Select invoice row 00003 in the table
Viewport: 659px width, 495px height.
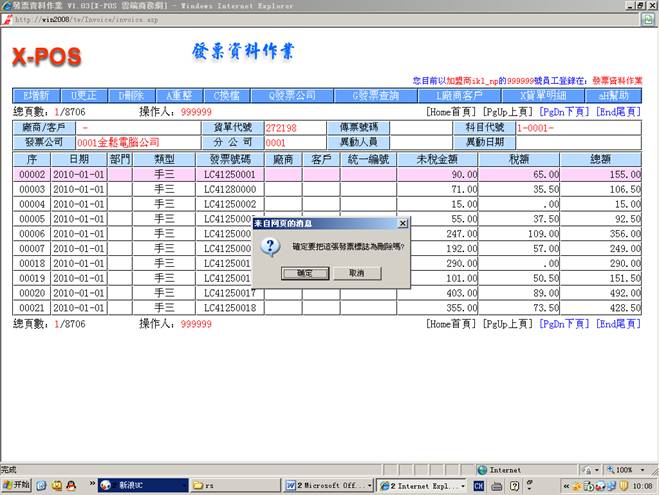pos(33,189)
